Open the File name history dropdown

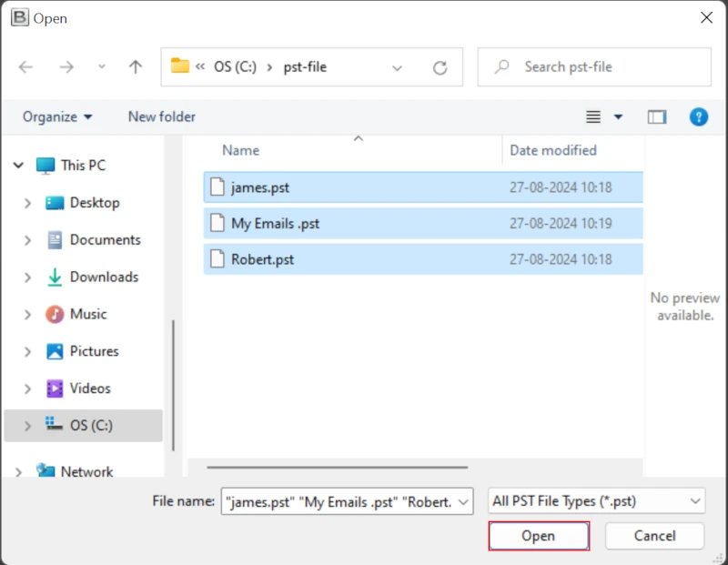tap(464, 500)
